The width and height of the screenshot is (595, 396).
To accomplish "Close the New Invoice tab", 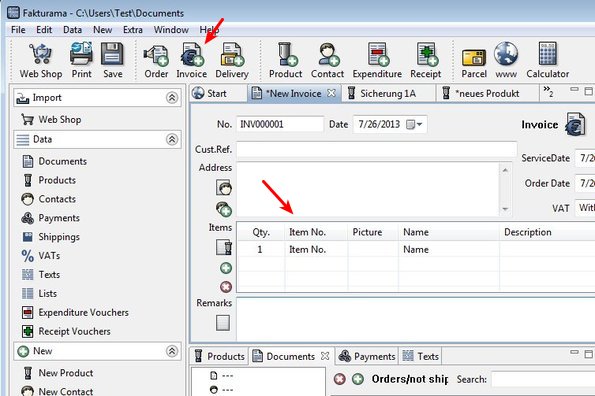I will click(x=331, y=93).
